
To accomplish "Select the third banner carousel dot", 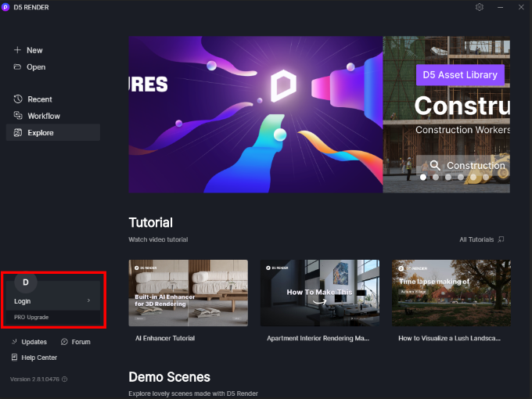I will (448, 177).
